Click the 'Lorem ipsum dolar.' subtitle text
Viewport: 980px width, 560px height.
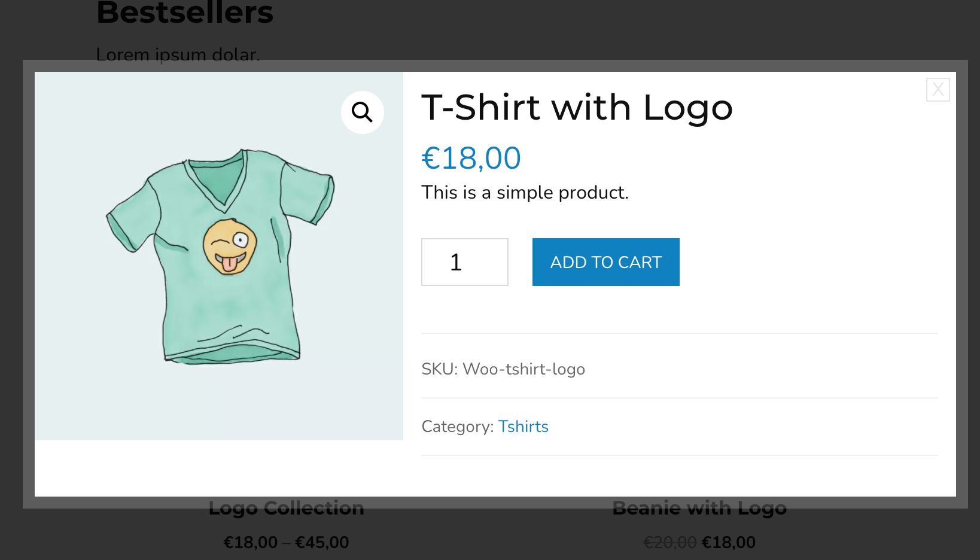point(178,54)
